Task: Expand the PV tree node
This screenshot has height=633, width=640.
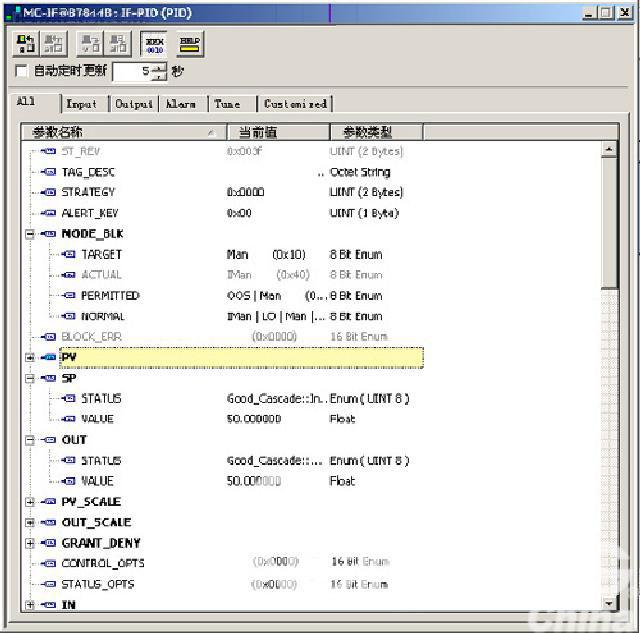Action: (x=30, y=357)
